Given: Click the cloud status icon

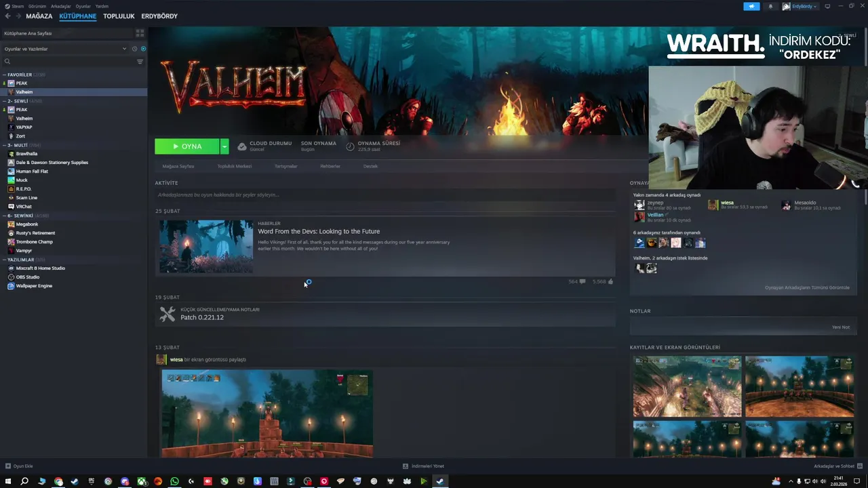Looking at the screenshot, I should click(x=241, y=146).
